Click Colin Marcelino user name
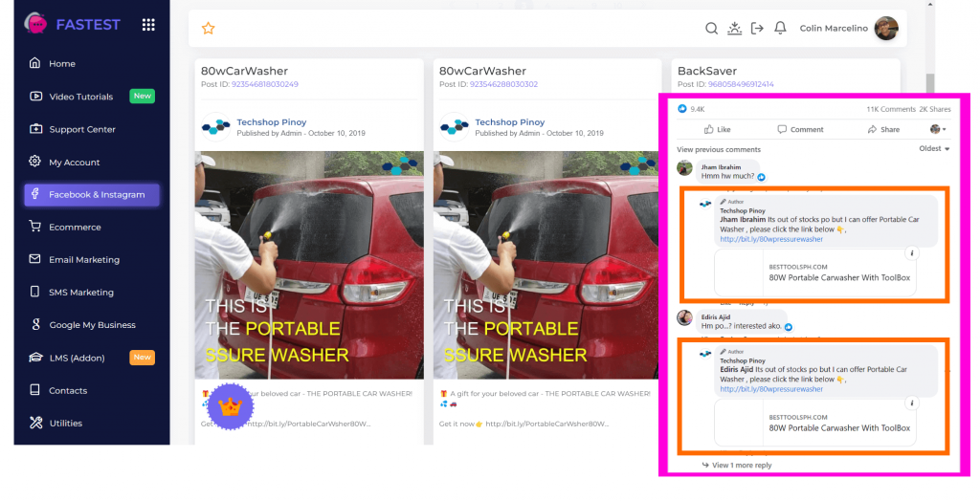 click(834, 28)
